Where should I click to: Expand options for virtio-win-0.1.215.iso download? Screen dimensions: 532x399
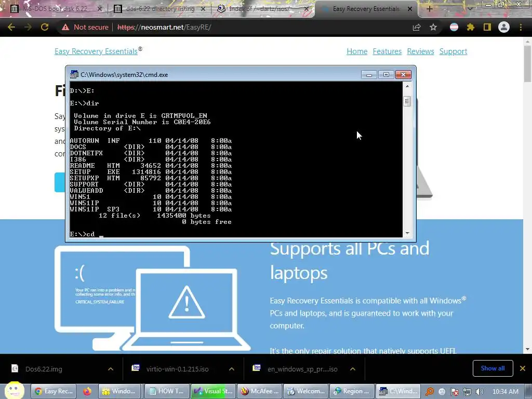232,369
